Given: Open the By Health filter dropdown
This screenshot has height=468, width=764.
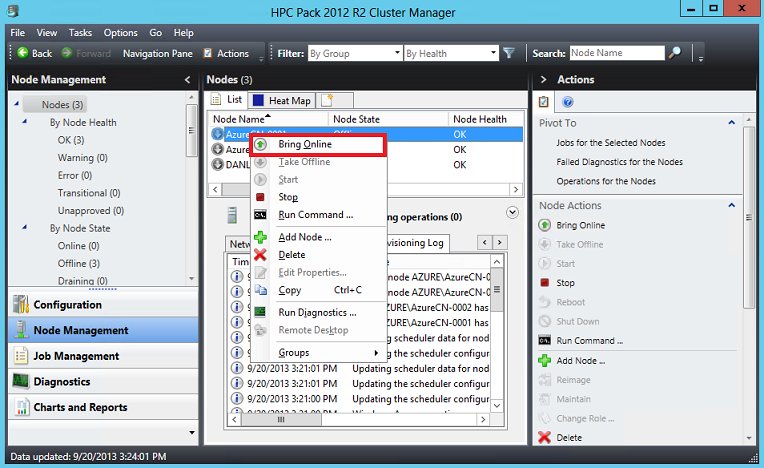Looking at the screenshot, I should pos(493,53).
